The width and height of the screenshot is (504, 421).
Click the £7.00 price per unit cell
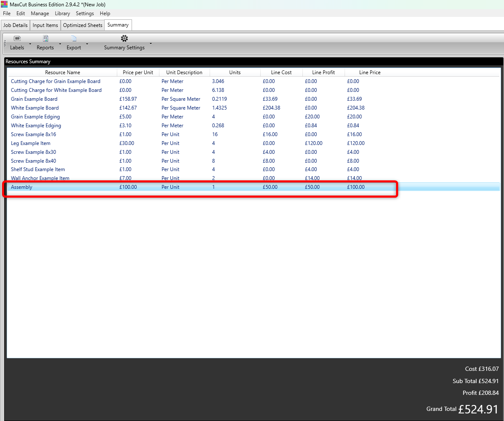[125, 178]
